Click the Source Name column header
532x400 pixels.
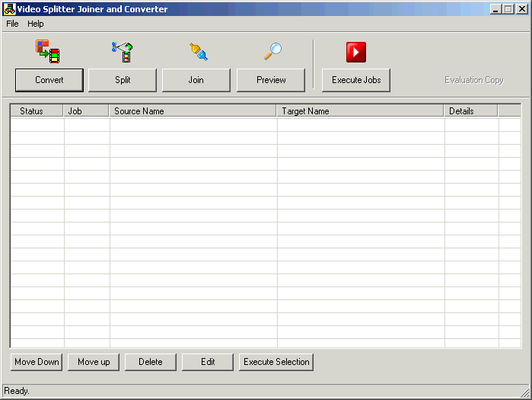coord(192,111)
